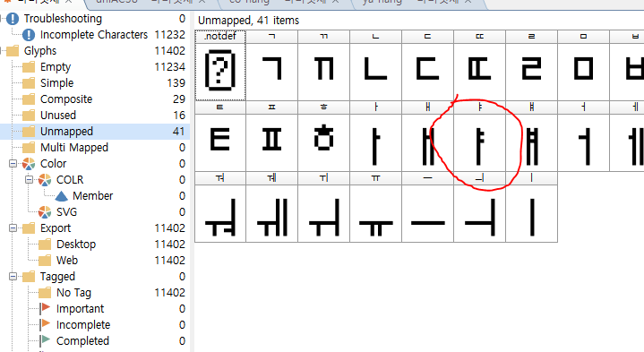Select the ㅒ glyph cell
Screen dimensions: 644x352
(x=531, y=136)
